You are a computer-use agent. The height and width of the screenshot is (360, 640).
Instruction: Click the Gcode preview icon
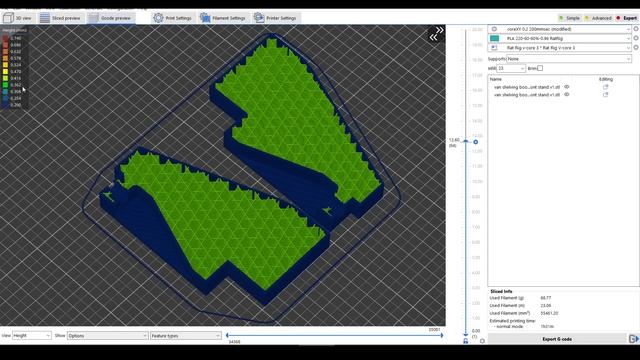click(94, 18)
